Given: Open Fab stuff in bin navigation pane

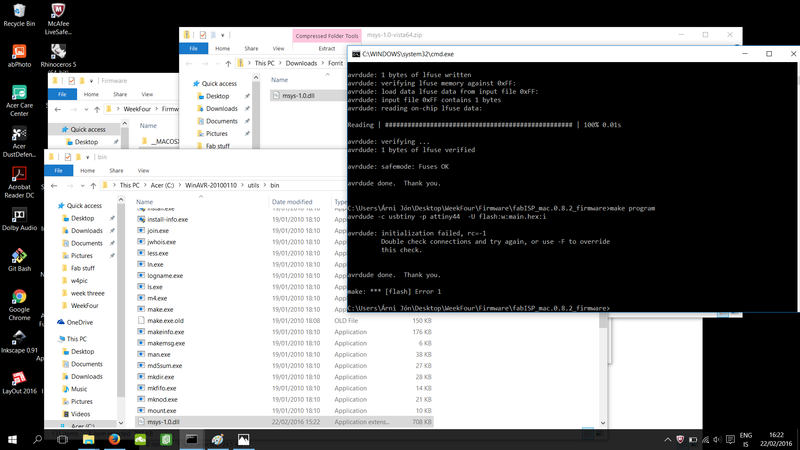Looking at the screenshot, I should pos(83,268).
